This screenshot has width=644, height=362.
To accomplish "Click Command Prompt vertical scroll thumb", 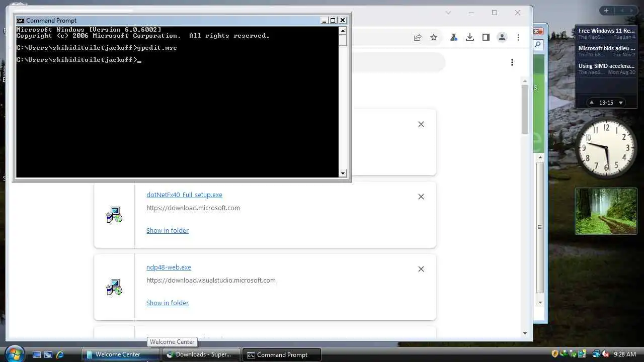I will pos(343,40).
